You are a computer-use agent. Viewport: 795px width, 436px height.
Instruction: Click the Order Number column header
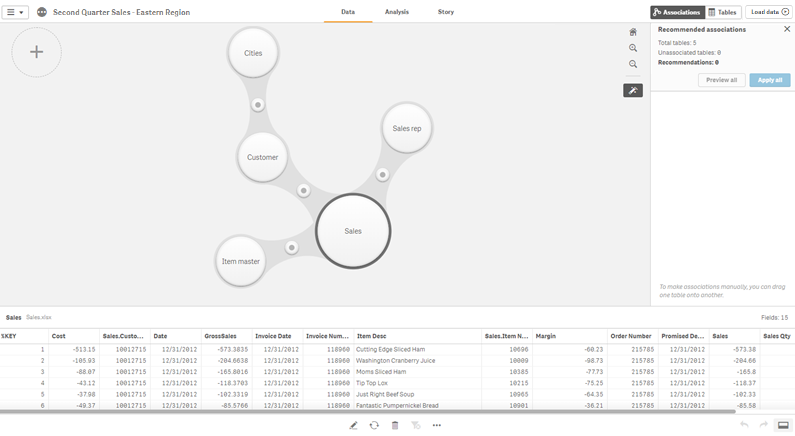(x=633, y=336)
